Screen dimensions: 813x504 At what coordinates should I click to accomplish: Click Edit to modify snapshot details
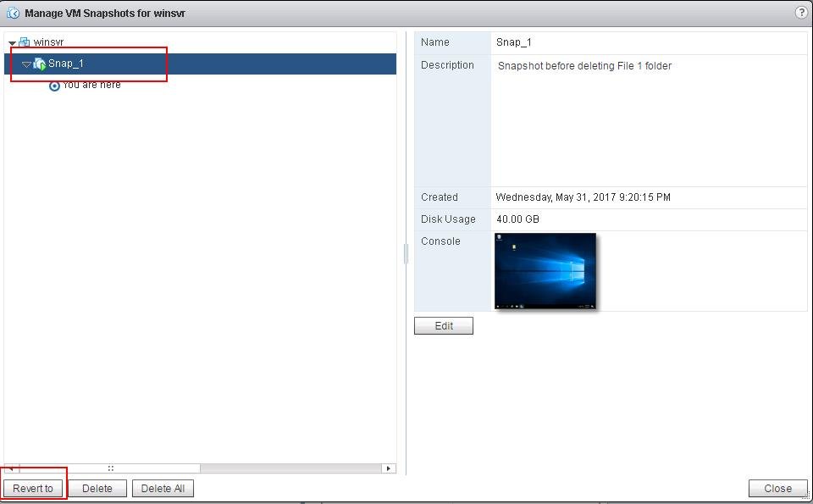(x=444, y=325)
